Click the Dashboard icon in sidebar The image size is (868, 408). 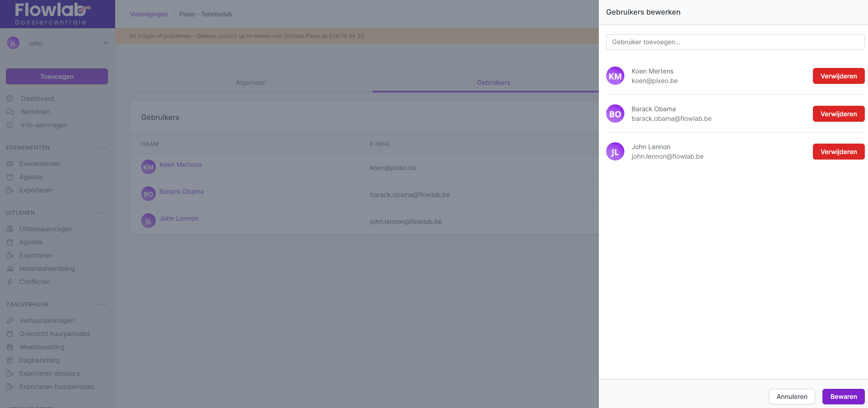pos(10,98)
